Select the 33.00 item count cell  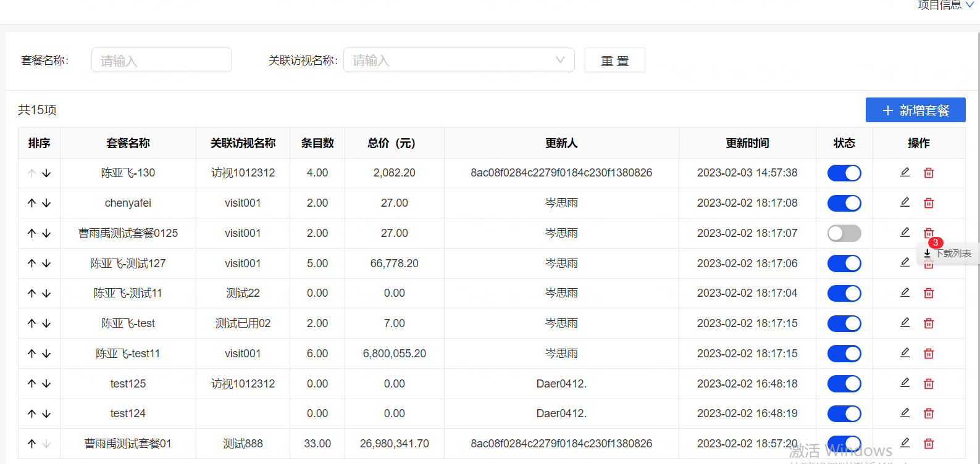(x=317, y=444)
